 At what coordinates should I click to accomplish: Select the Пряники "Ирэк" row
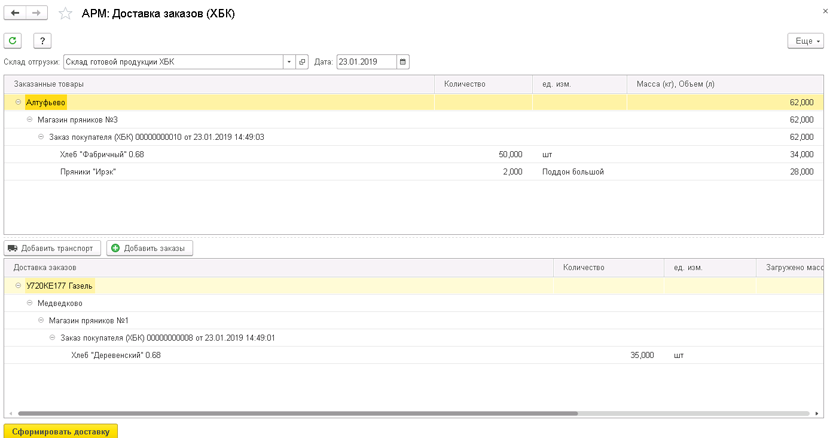point(413,172)
